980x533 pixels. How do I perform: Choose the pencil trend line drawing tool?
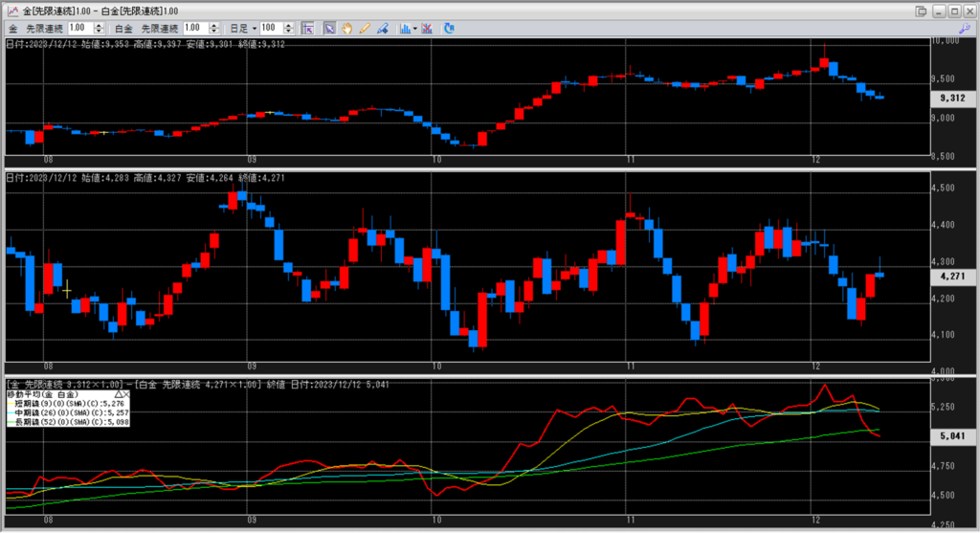coord(364,29)
